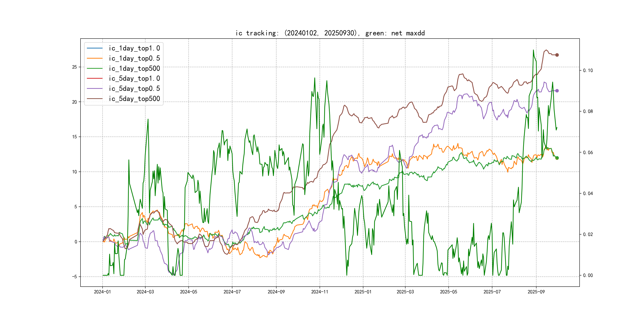The width and height of the screenshot is (644, 322).
Task: Select the ic_5day_top0.5 legend label
Action: click(x=134, y=88)
